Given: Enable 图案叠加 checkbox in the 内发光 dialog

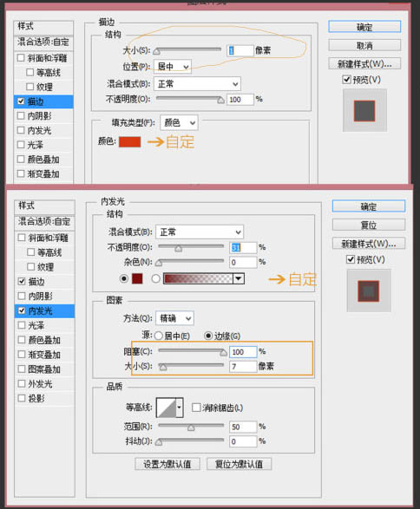Looking at the screenshot, I should pos(22,369).
